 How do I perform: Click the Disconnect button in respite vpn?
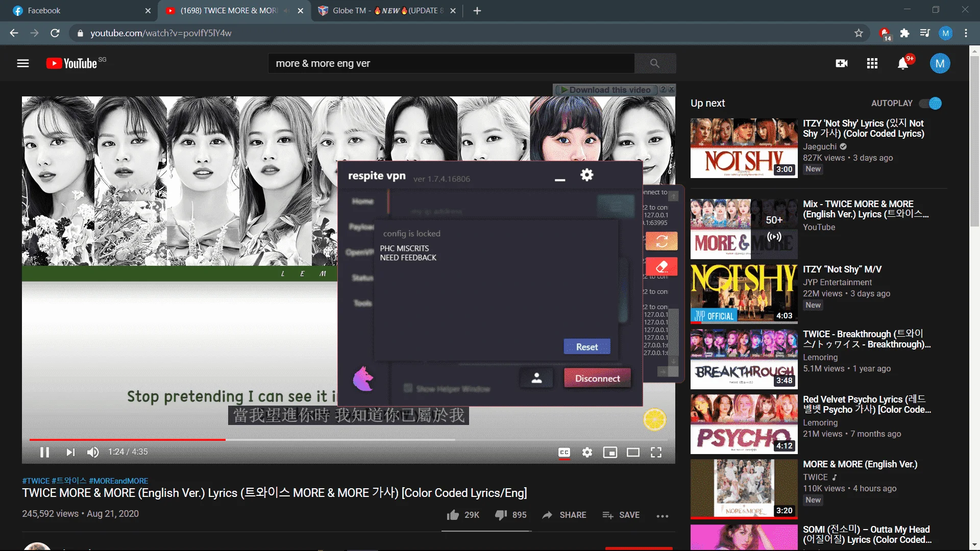click(x=597, y=379)
